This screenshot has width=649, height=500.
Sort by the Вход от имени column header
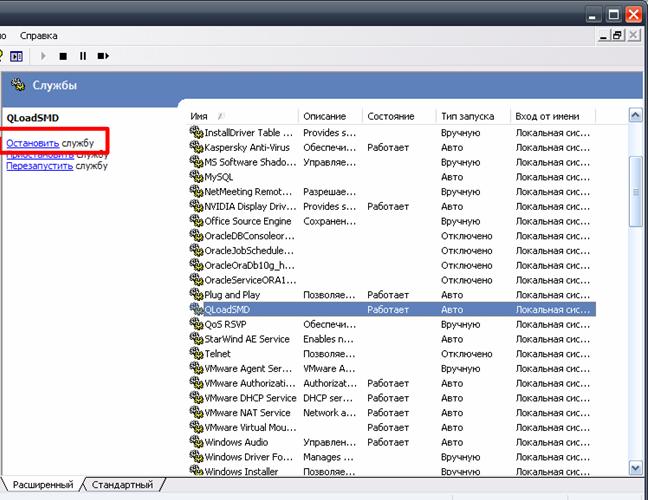(x=553, y=116)
